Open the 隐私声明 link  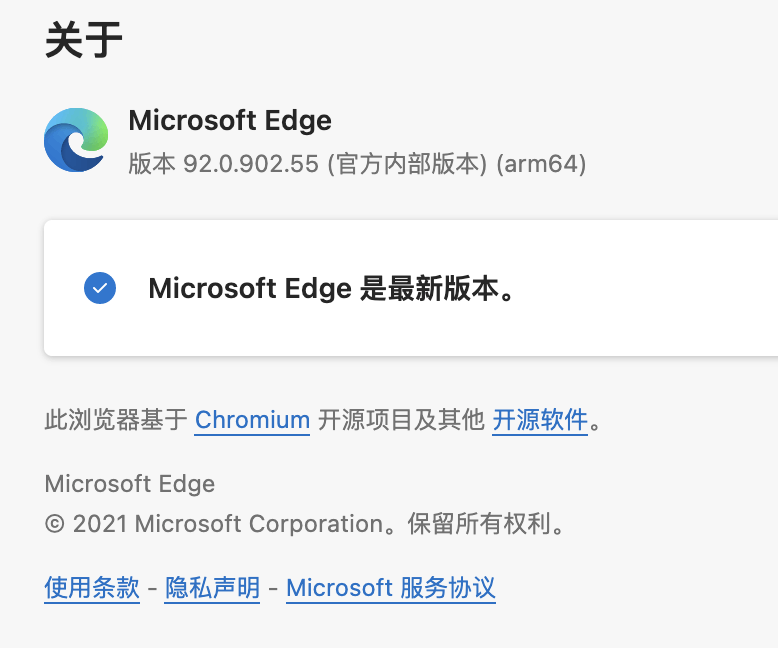212,588
